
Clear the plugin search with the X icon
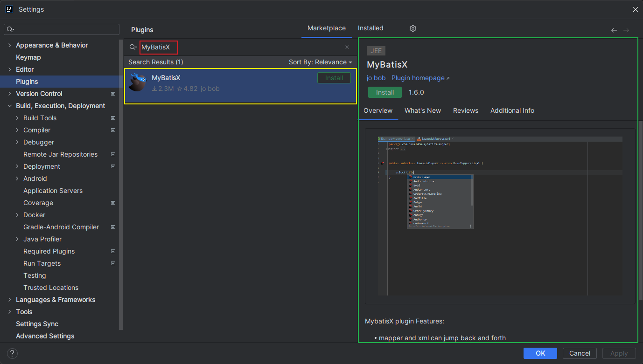347,47
